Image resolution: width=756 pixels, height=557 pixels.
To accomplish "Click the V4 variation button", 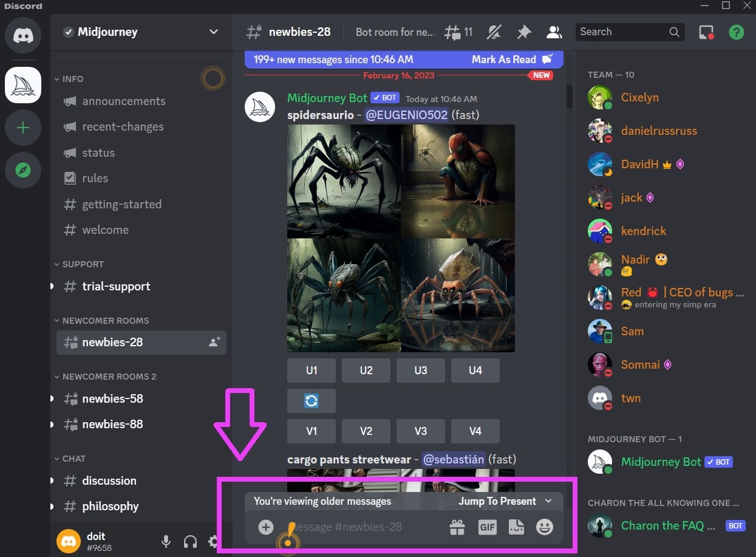I will coord(475,431).
